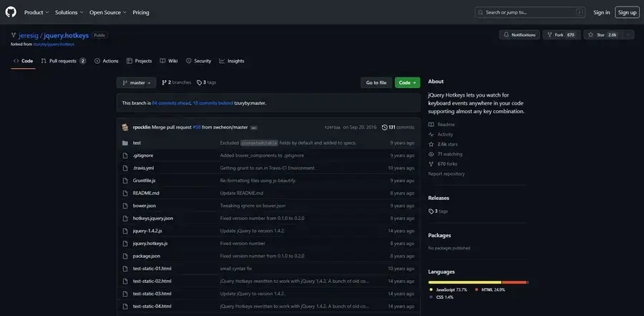Open the master branch selector
644x316 pixels.
[x=137, y=82]
